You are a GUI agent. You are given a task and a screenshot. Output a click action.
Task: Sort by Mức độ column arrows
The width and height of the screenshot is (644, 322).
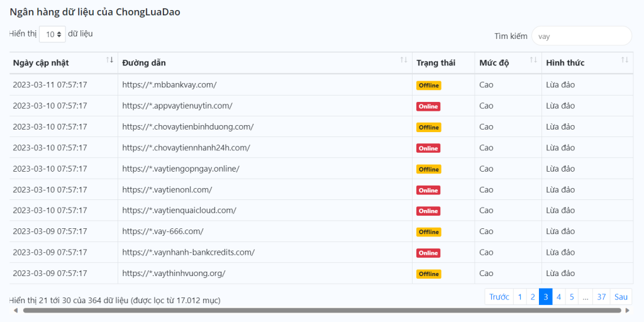(533, 60)
